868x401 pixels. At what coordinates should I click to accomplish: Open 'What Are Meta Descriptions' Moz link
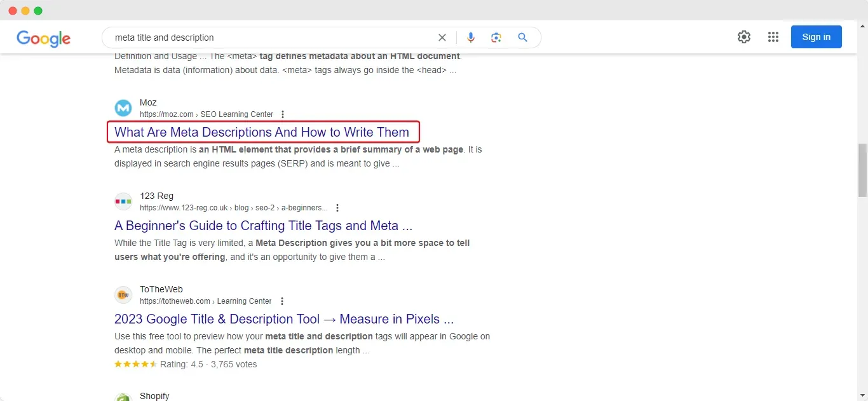tap(262, 132)
